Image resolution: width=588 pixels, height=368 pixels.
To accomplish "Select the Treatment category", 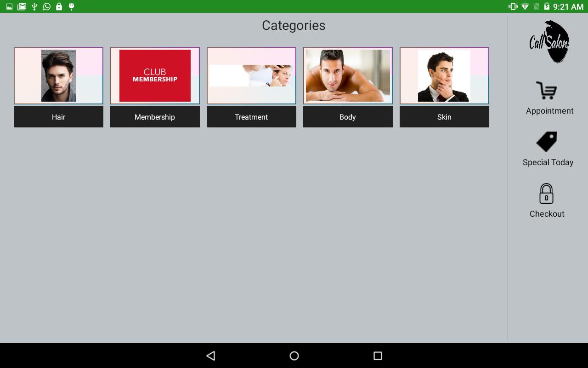I will pyautogui.click(x=251, y=117).
